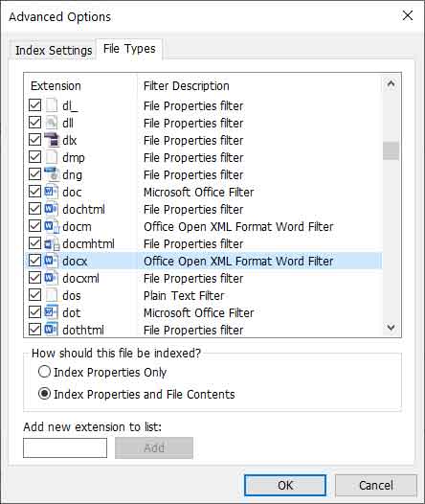Click the disabled Add button
Viewport: 425px width, 504px height.
click(x=154, y=447)
